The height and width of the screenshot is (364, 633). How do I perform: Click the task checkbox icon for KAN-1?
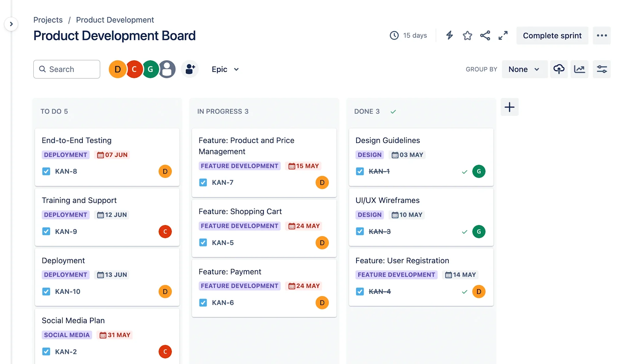(x=360, y=171)
